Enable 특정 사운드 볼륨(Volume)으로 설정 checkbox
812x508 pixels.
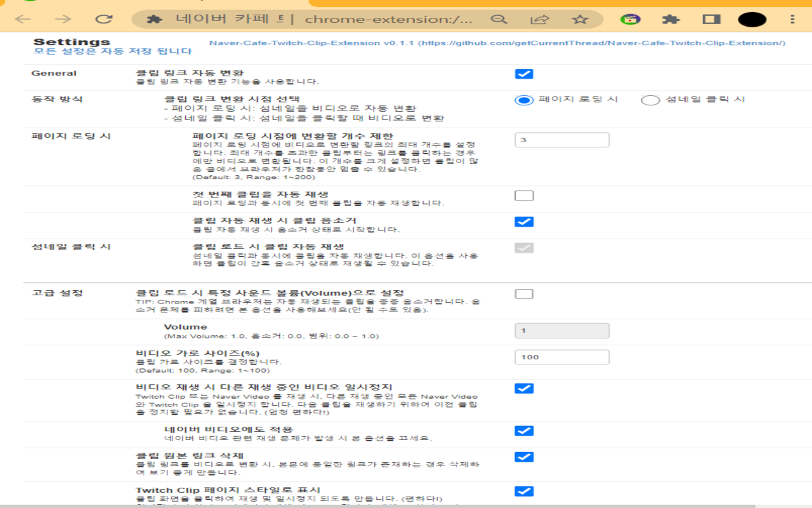pos(524,294)
